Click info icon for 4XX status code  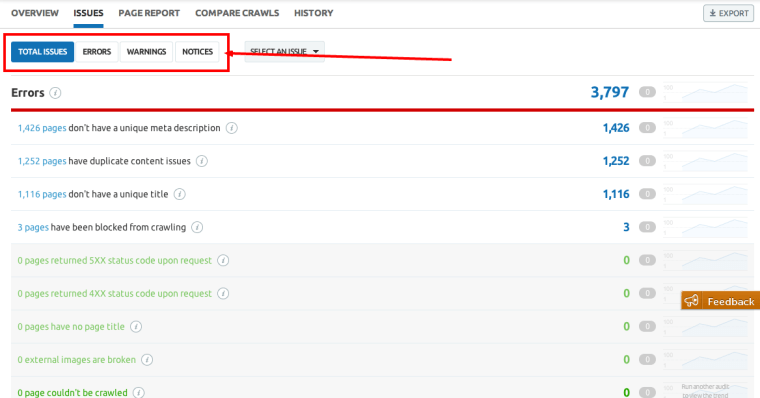coord(223,293)
